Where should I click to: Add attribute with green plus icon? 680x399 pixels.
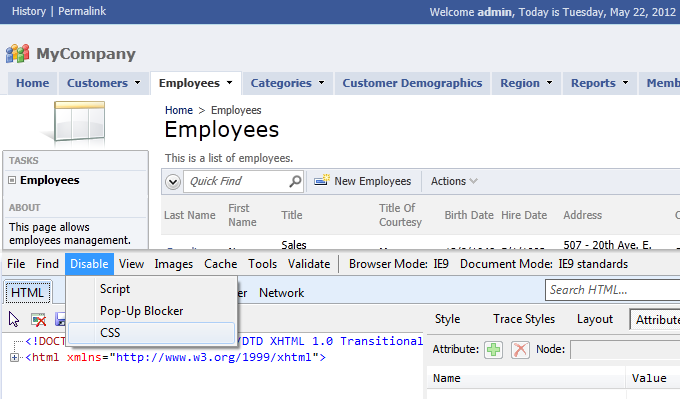[x=494, y=350]
